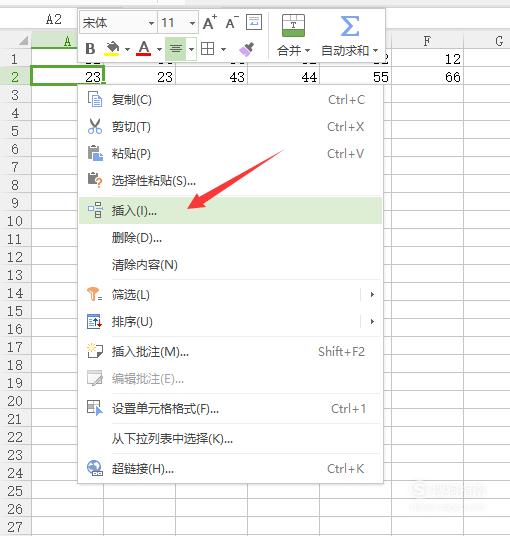Increase font size with A+ icon
The width and height of the screenshot is (510, 536).
point(210,23)
